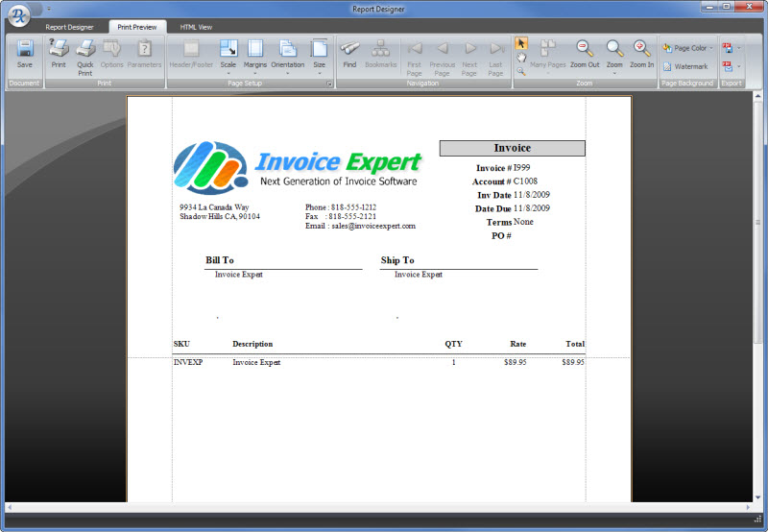Click the application logo button
The image size is (768, 532).
point(18,16)
